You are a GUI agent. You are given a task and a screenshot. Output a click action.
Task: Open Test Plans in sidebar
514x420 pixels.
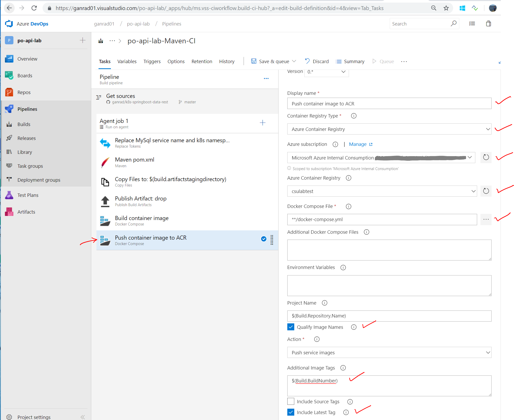[x=28, y=195]
